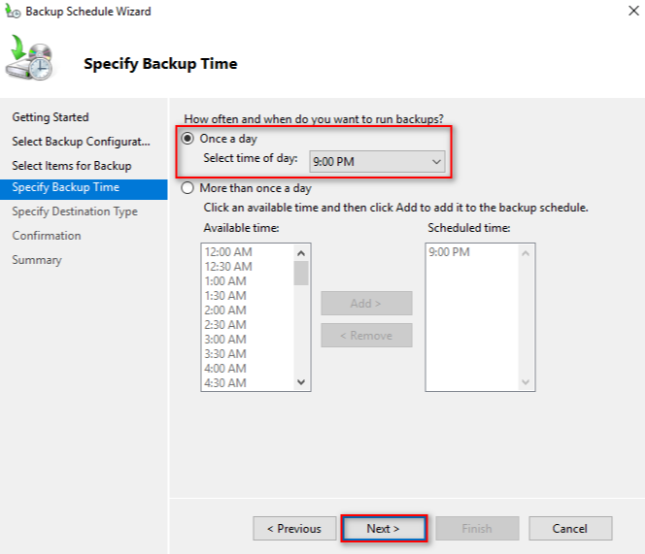Click the Available time list down arrow

click(x=301, y=382)
